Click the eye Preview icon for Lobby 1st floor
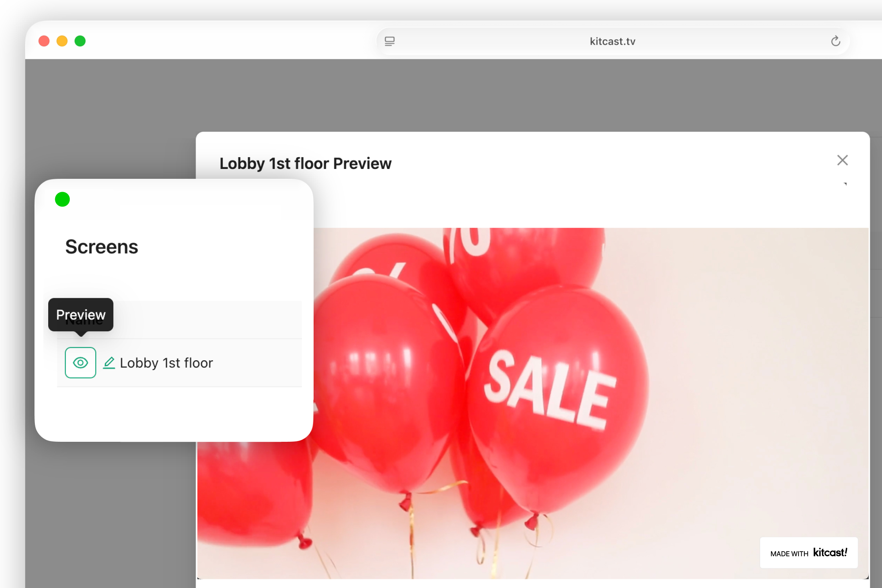882x588 pixels. (80, 363)
